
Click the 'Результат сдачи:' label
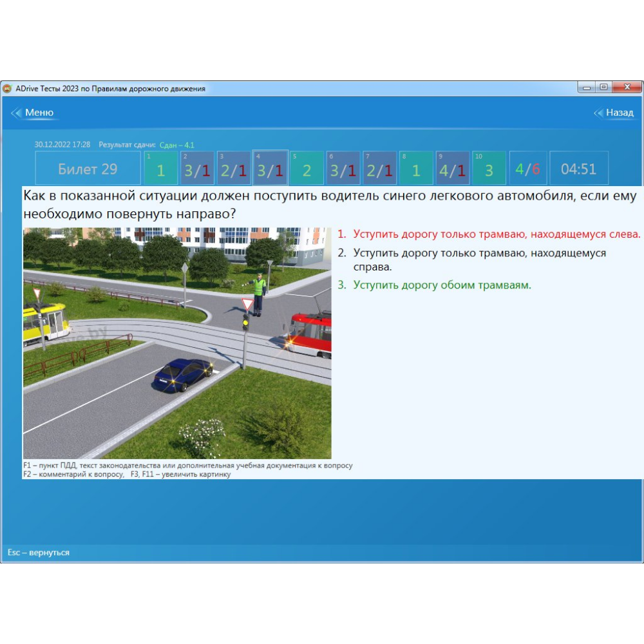(x=127, y=144)
